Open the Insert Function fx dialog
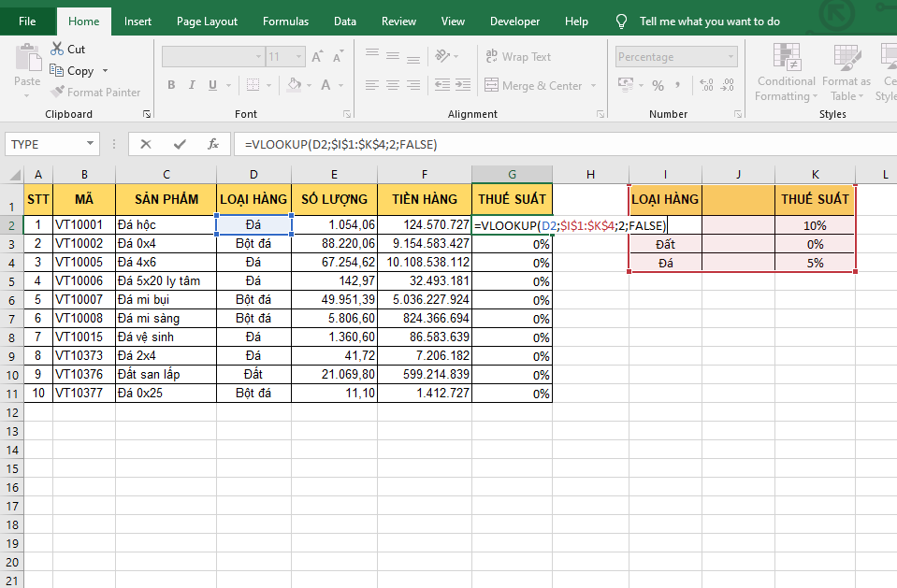This screenshot has width=897, height=588. [x=213, y=144]
